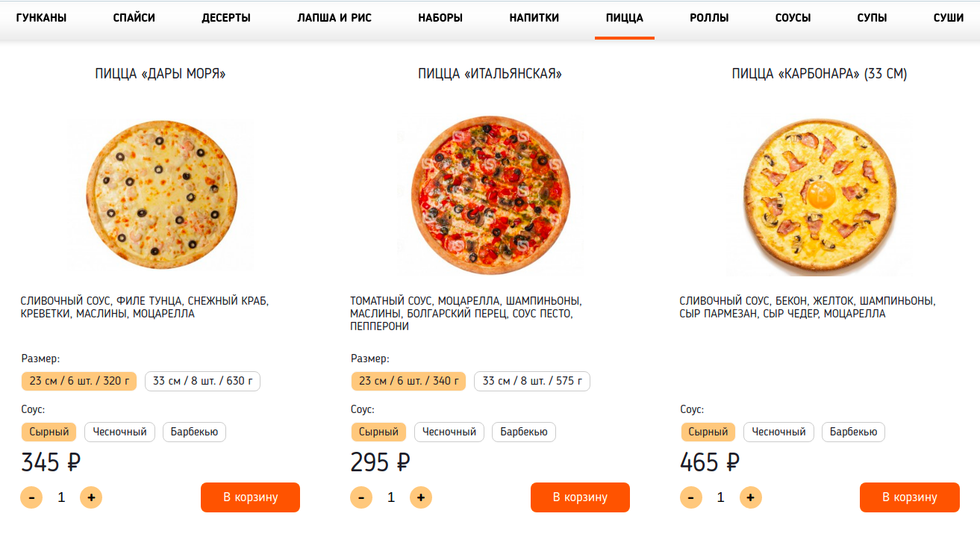Screen dimensions: 980x540
Task: Select size 23 см for pizza «Итальянская»
Action: [x=408, y=381]
